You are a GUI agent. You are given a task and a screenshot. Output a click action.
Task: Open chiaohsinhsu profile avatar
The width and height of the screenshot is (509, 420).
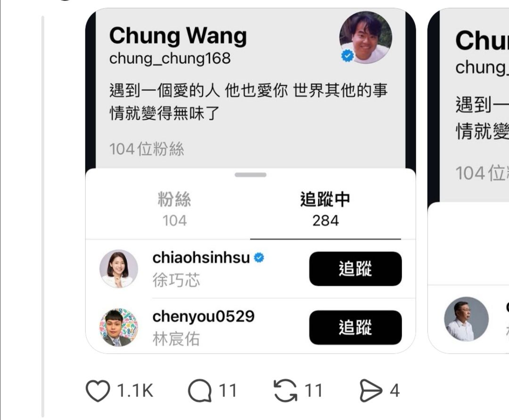coord(118,269)
